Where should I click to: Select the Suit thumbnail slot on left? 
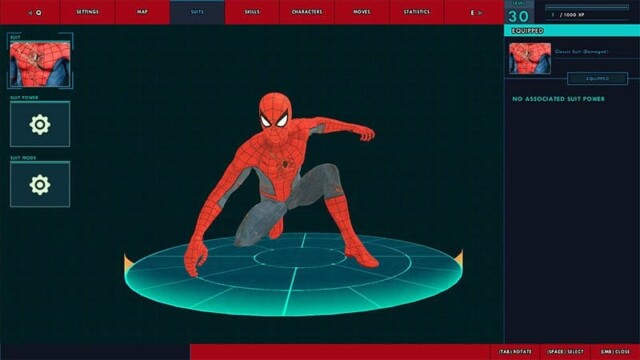pyautogui.click(x=40, y=64)
